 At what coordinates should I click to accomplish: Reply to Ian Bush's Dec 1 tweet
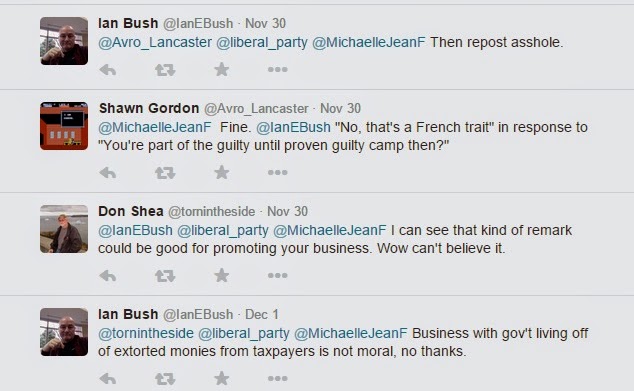[108, 379]
